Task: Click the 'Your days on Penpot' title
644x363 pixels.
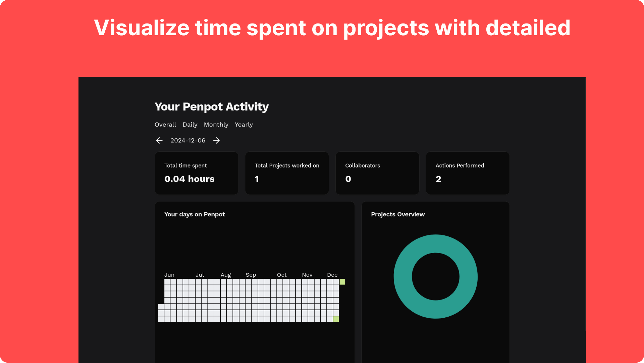Action: click(x=195, y=214)
